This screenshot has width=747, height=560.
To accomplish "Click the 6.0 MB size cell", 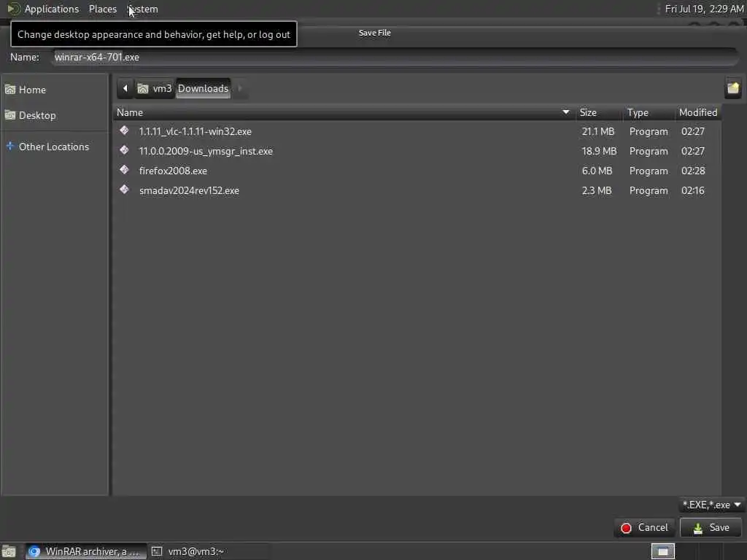I will [x=597, y=171].
